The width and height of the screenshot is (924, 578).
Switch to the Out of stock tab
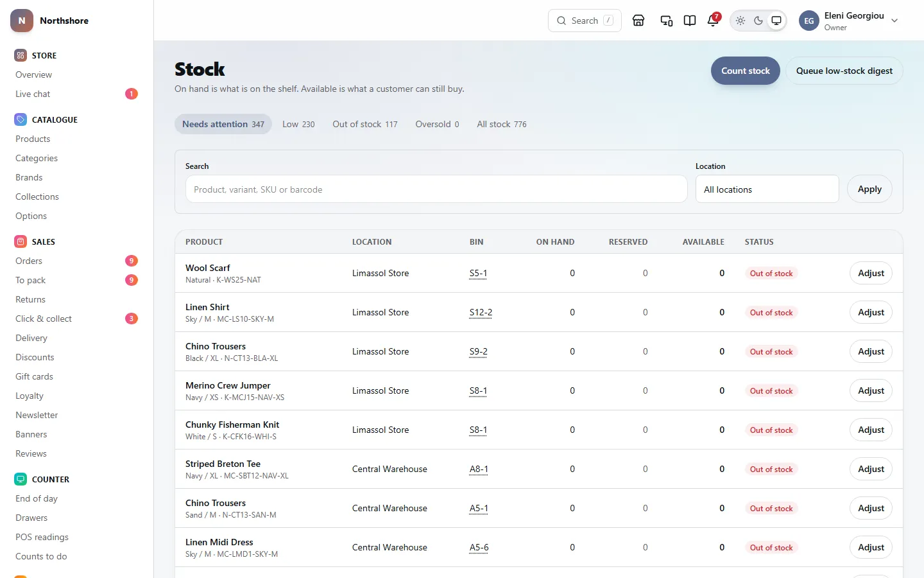(x=365, y=124)
